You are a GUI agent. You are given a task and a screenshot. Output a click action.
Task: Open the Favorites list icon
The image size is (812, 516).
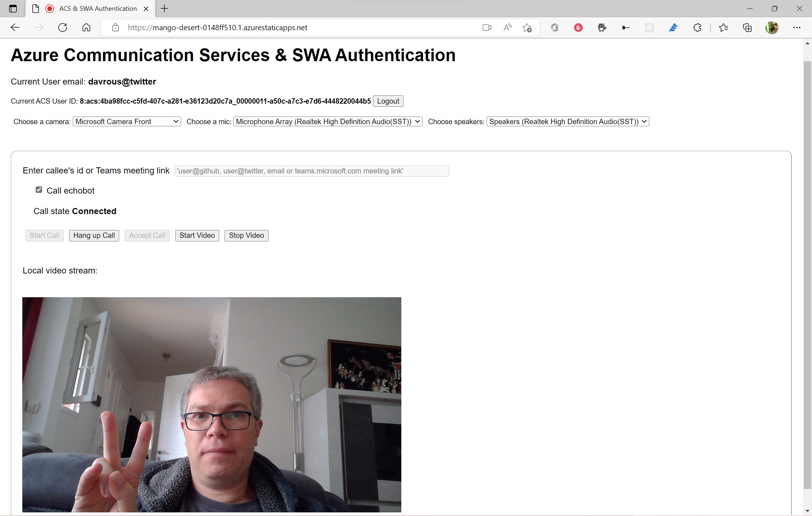(x=723, y=28)
